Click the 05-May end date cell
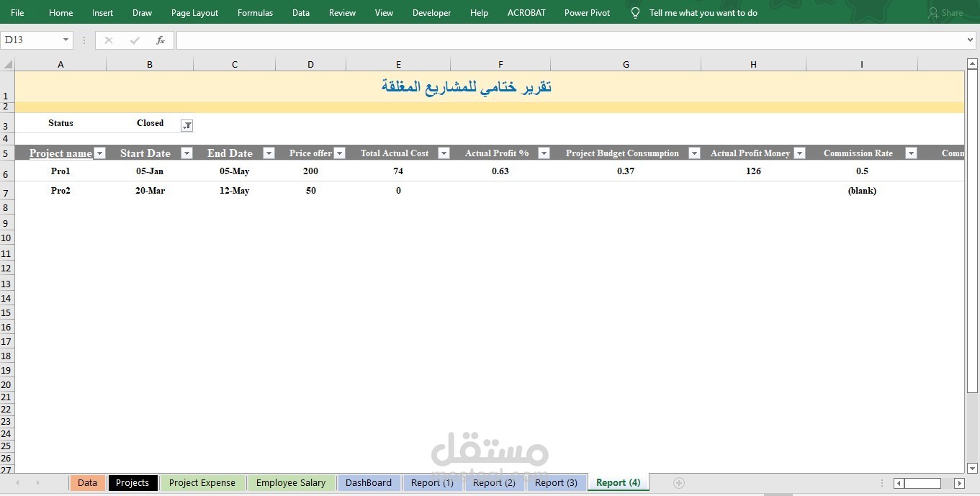Viewport: 980px width, 496px height. click(x=234, y=171)
